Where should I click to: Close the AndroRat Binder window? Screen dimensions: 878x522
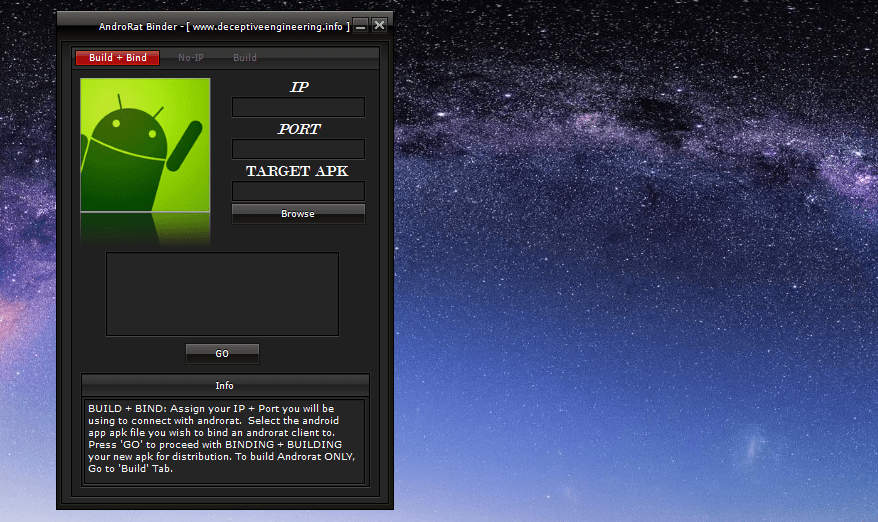coord(380,25)
